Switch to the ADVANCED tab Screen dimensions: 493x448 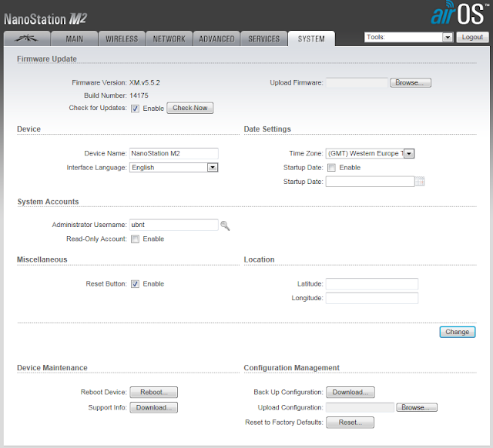click(216, 38)
